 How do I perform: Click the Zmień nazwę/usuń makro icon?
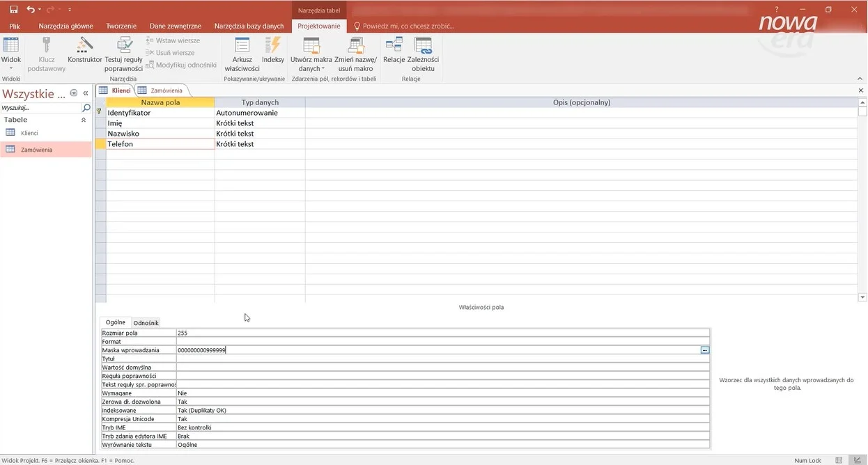point(355,49)
